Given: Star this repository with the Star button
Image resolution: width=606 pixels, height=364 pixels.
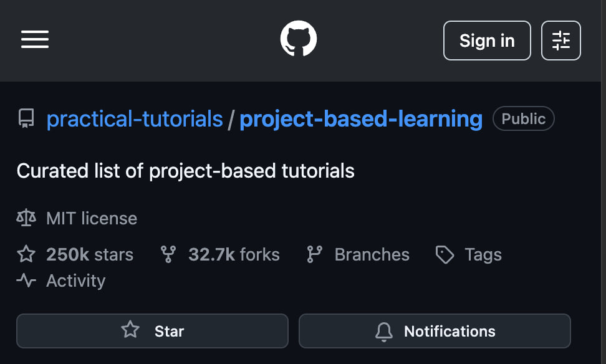Looking at the screenshot, I should (x=152, y=330).
